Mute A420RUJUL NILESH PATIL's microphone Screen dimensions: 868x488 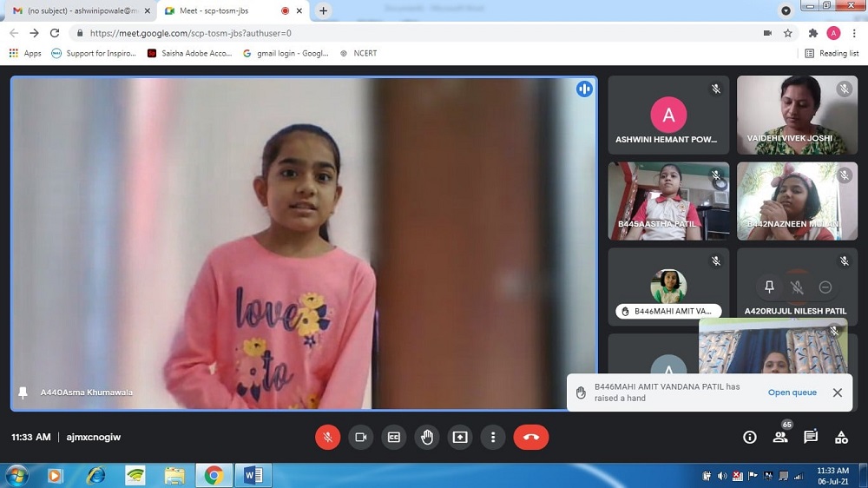[x=797, y=287]
